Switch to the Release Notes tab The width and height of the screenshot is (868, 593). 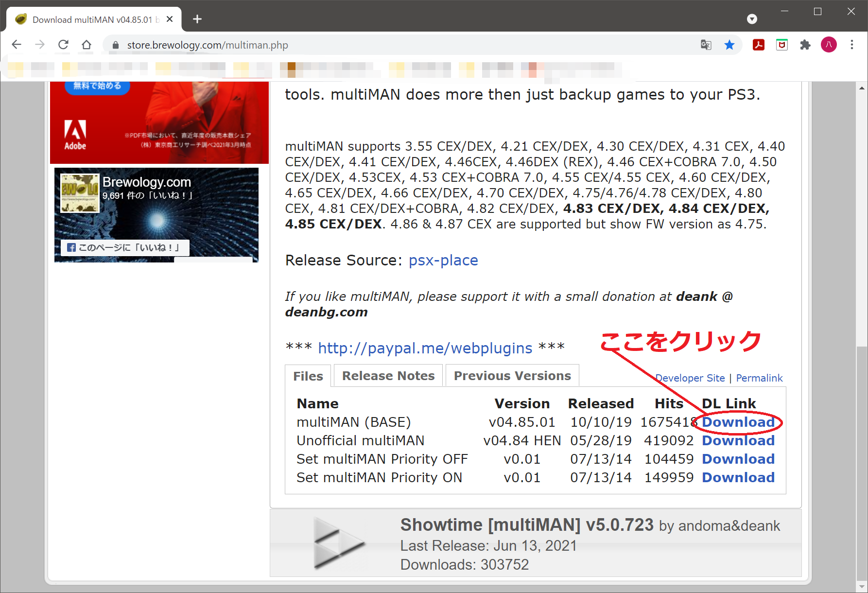coord(388,376)
